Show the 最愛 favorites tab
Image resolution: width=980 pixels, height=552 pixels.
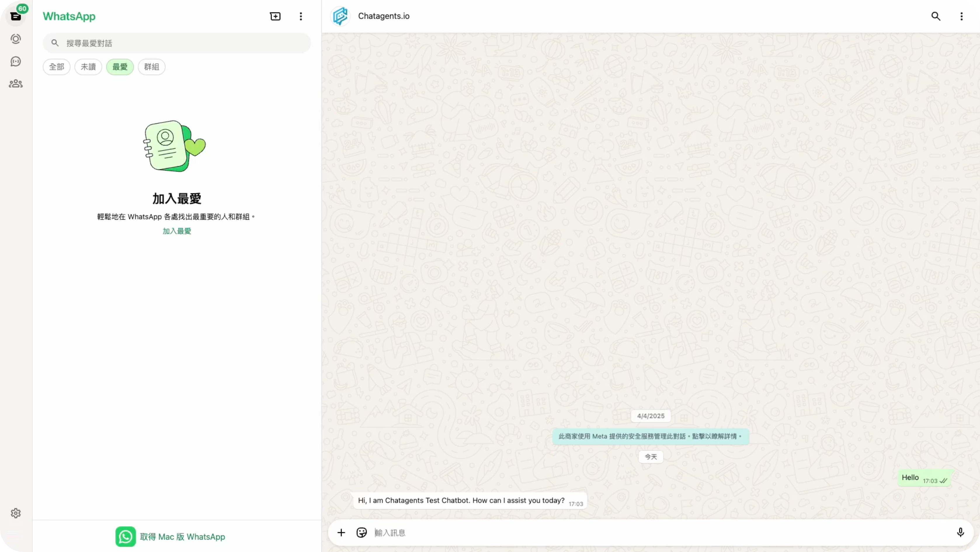coord(120,67)
